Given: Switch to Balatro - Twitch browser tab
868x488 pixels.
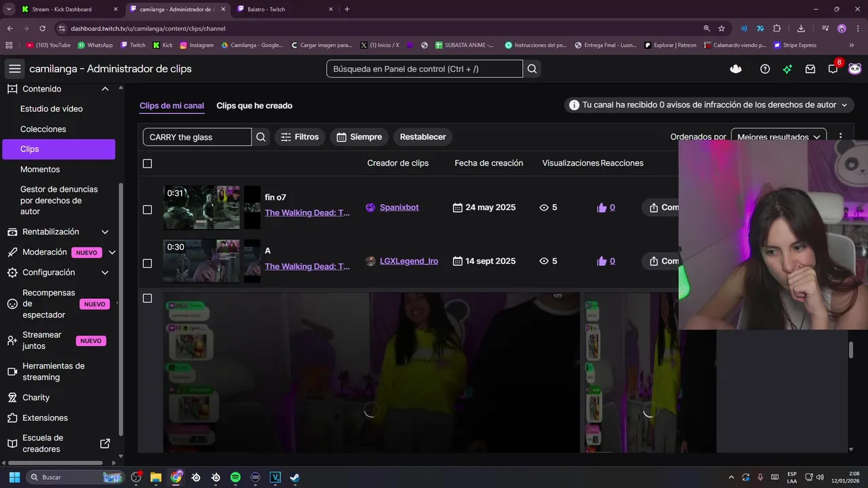Looking at the screenshot, I should (x=285, y=9).
